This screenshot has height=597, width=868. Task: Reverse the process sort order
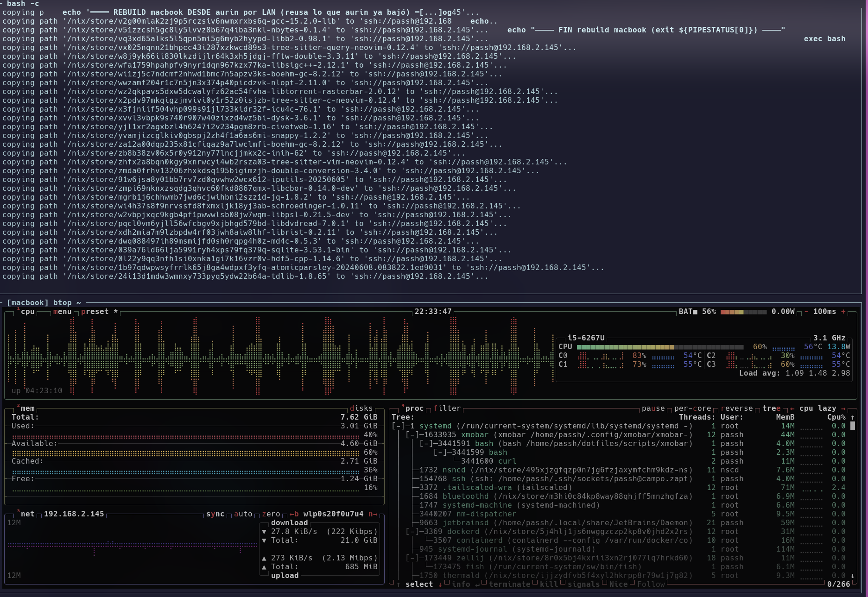(736, 408)
